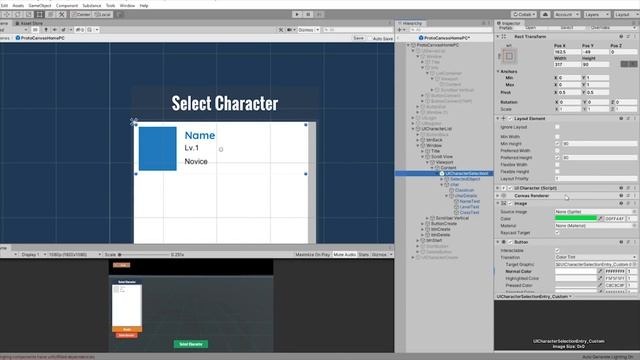Expand the SelectedObject hierarchy node
The width and height of the screenshot is (640, 360).
442,179
